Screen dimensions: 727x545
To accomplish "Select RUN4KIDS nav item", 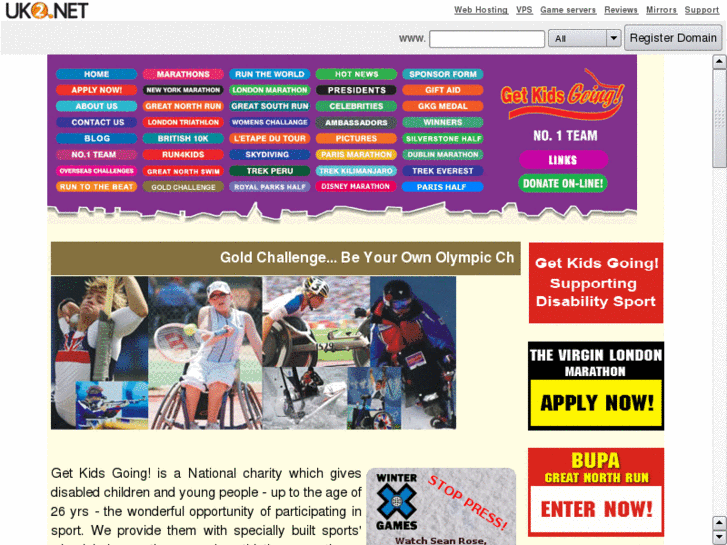I will pos(183,154).
